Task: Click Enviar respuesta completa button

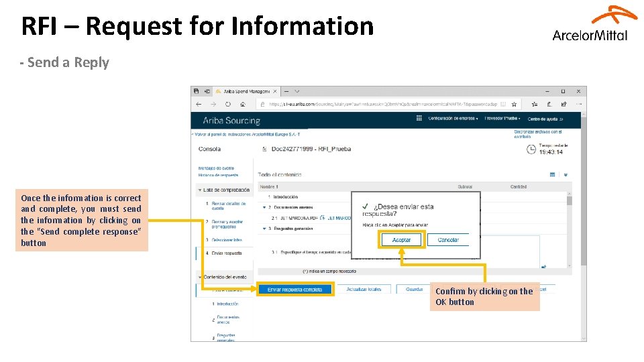Action: [x=294, y=290]
